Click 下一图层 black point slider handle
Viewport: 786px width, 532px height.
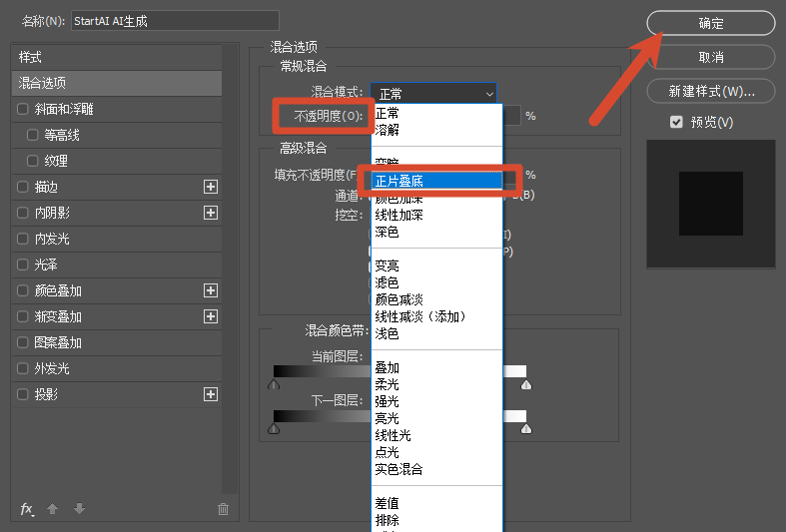274,429
